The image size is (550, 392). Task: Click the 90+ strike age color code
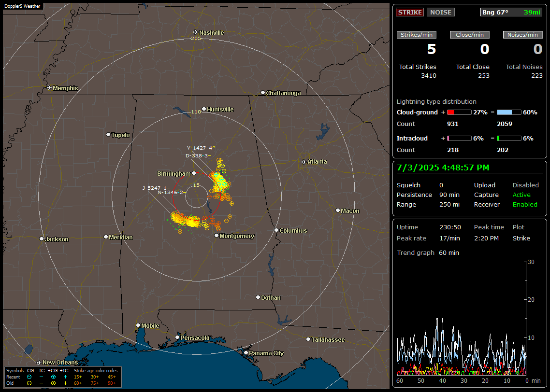tap(112, 383)
